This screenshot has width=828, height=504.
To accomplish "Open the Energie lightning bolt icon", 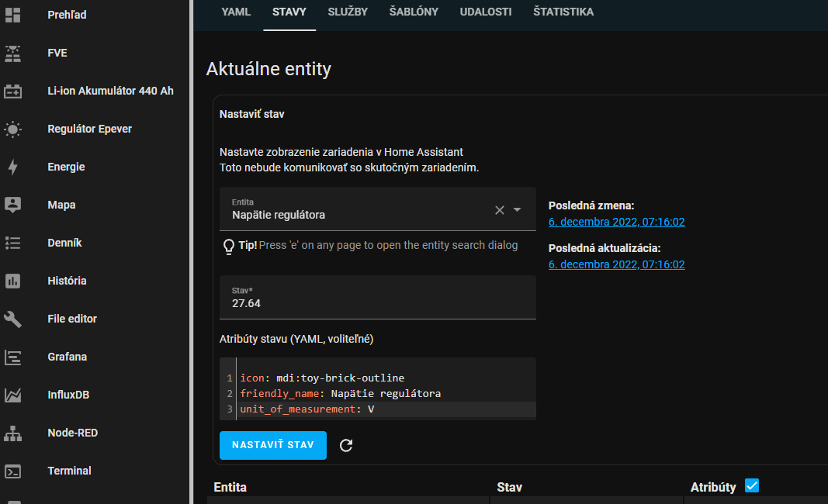I will click(x=13, y=167).
